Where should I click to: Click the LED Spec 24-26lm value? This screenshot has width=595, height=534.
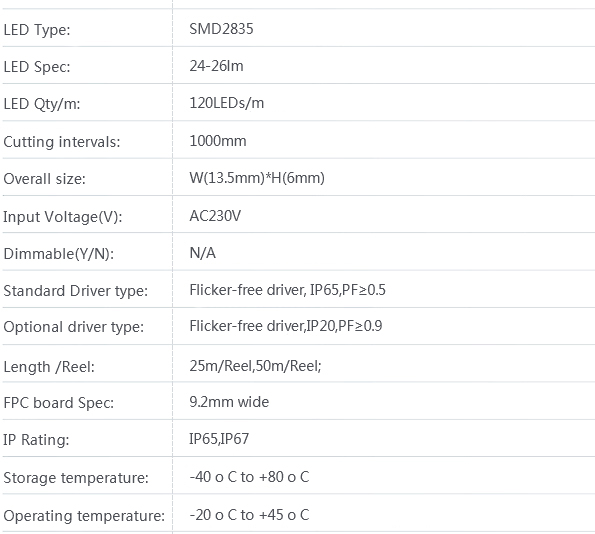[x=216, y=66]
